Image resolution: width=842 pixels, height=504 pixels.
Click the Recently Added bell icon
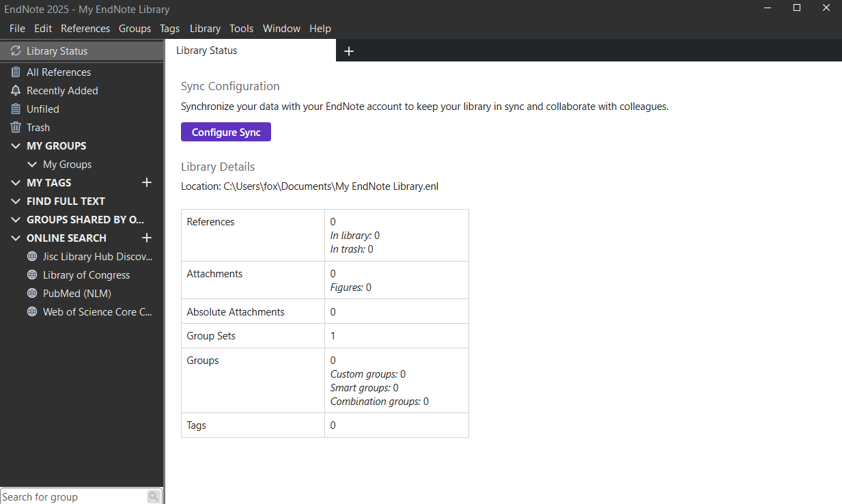pos(16,91)
